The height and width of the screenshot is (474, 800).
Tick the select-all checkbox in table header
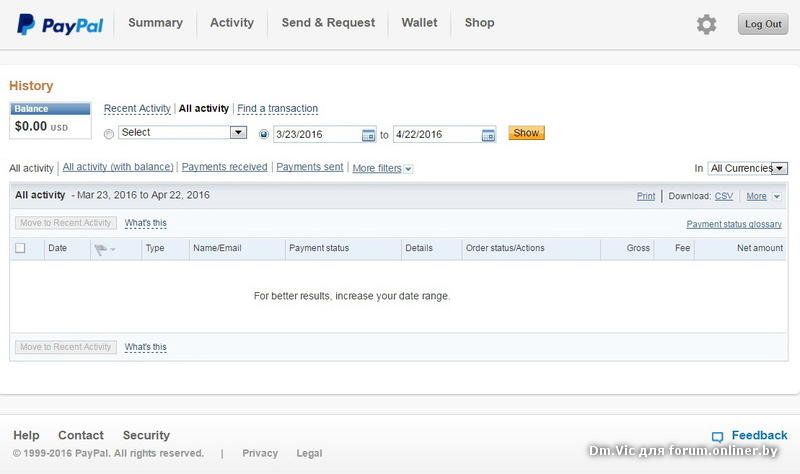click(20, 248)
